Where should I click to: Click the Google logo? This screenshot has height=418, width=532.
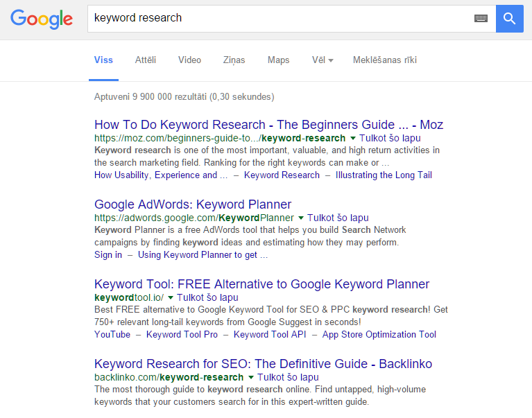click(42, 19)
